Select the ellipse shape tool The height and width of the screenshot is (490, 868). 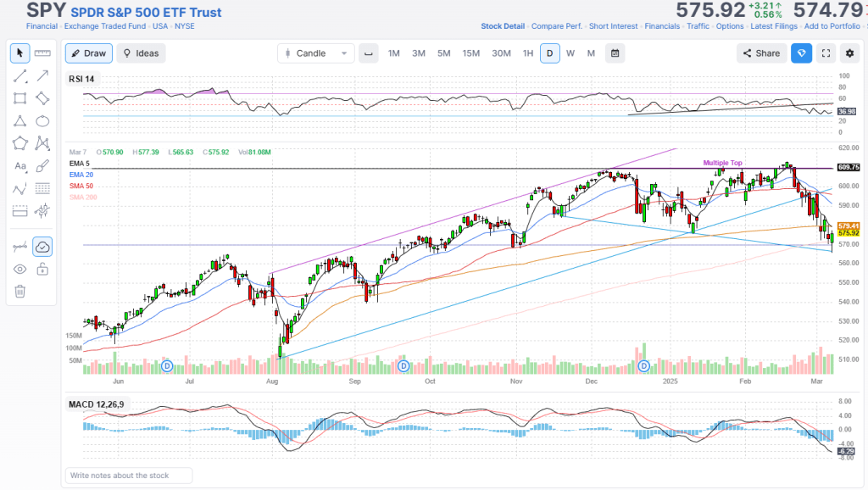[x=42, y=121]
